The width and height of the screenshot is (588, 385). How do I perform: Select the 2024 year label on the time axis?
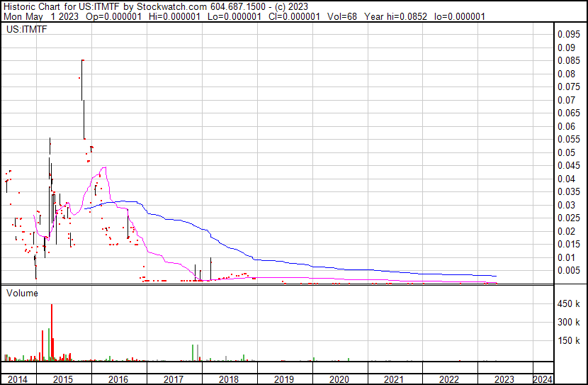coord(543,379)
